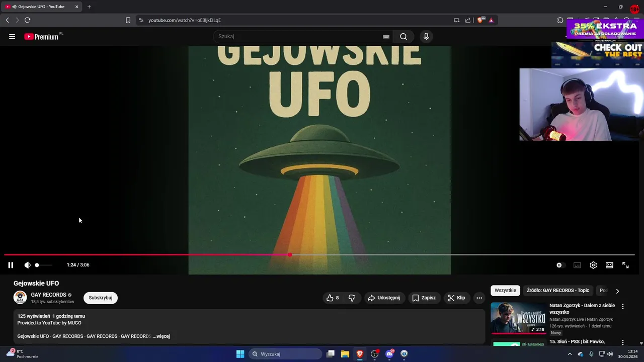Toggle subtitles in the player controls

click(577, 265)
